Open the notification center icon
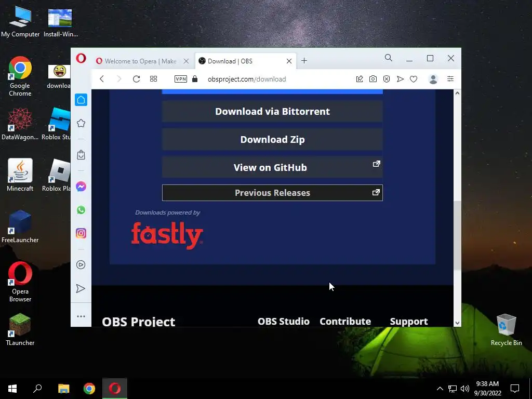532x399 pixels. coord(515,389)
